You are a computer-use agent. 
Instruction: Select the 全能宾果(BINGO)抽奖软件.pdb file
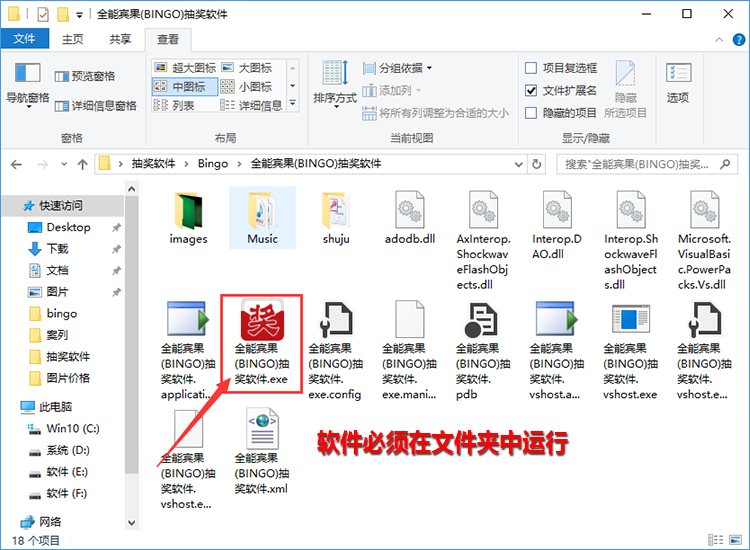coord(483,322)
